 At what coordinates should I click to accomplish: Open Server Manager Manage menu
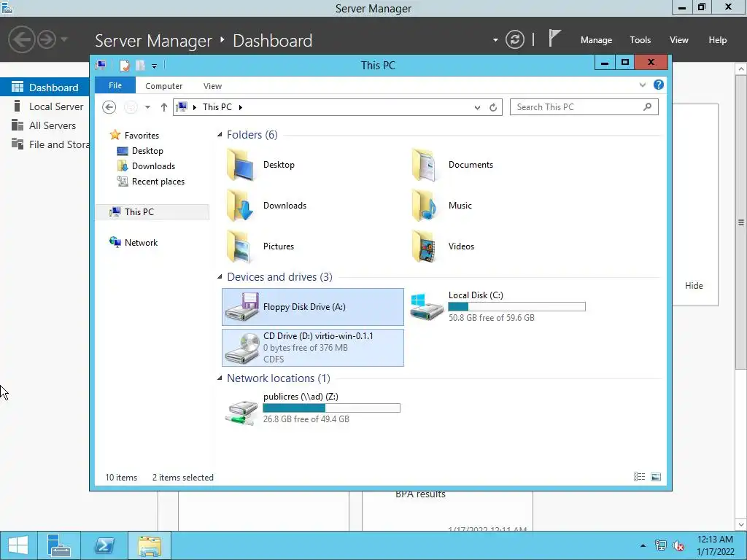point(596,40)
